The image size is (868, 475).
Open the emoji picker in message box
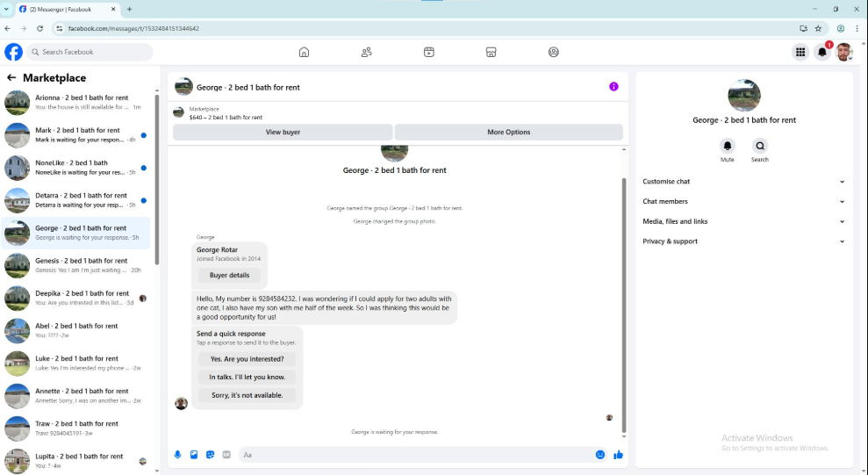click(x=600, y=455)
